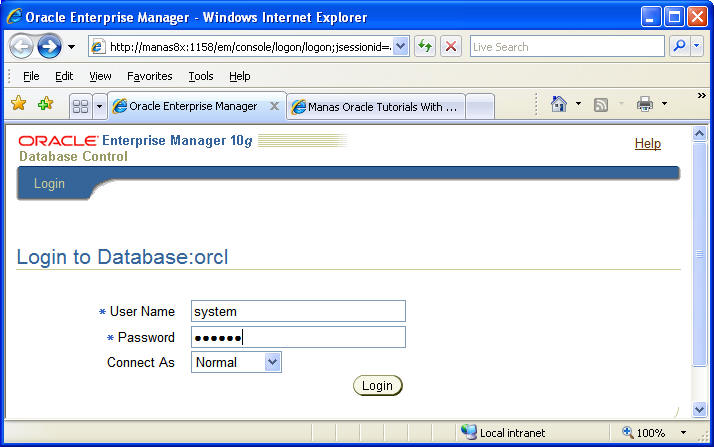714x447 pixels.
Task: Open the Connect As dropdown
Action: (x=236, y=362)
